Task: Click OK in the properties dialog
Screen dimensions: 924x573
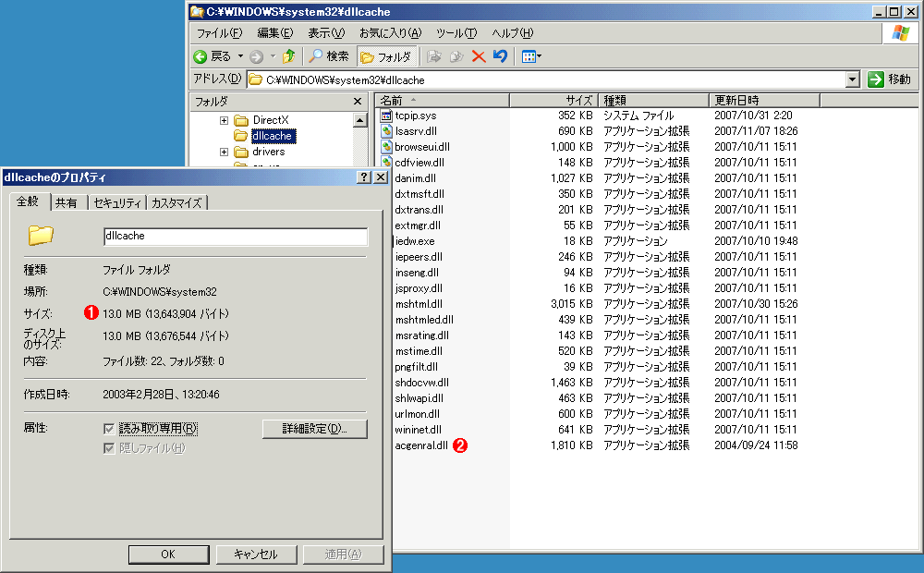Action: (x=168, y=555)
